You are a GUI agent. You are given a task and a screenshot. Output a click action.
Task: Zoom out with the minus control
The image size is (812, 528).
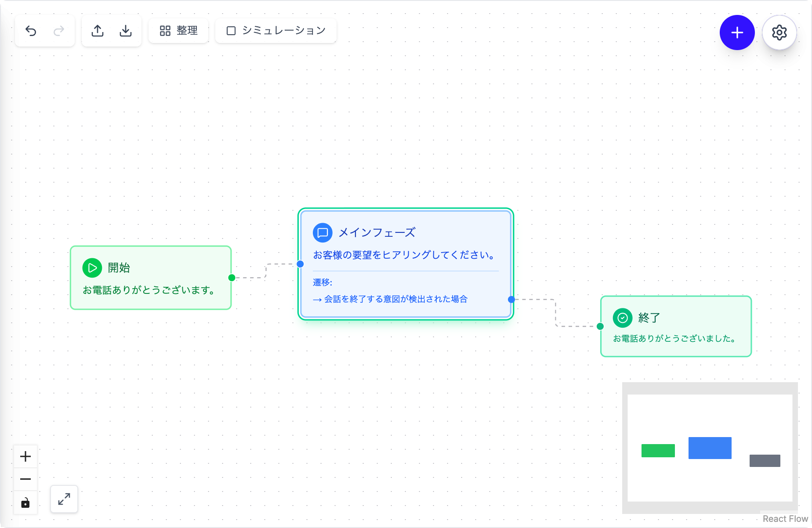[25, 479]
